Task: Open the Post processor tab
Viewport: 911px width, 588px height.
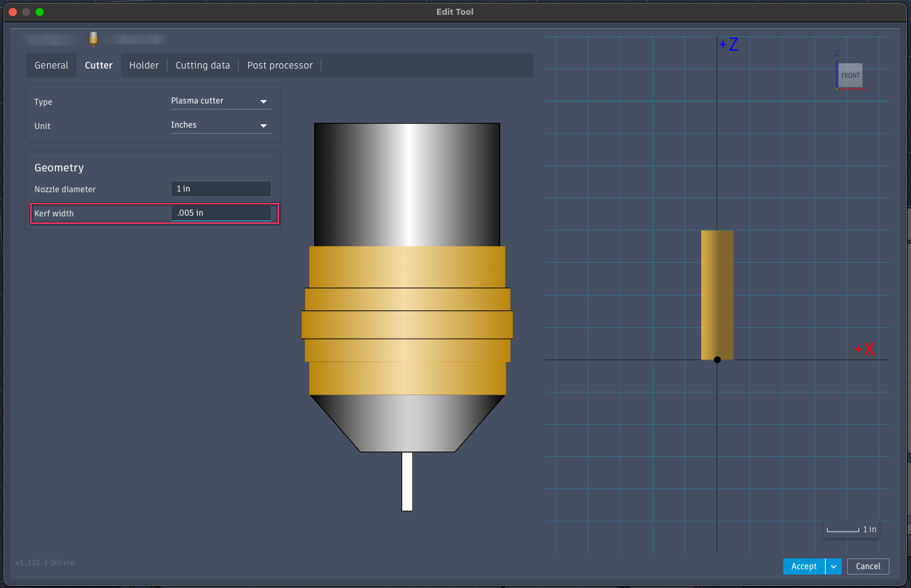Action: click(x=280, y=65)
